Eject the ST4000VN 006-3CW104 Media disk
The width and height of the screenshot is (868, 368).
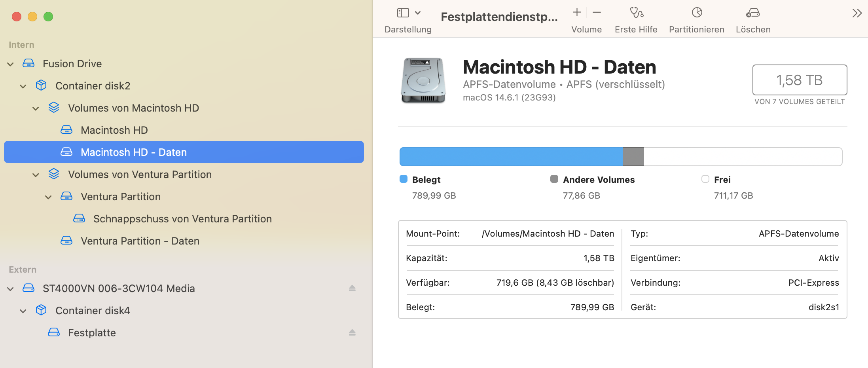click(352, 288)
